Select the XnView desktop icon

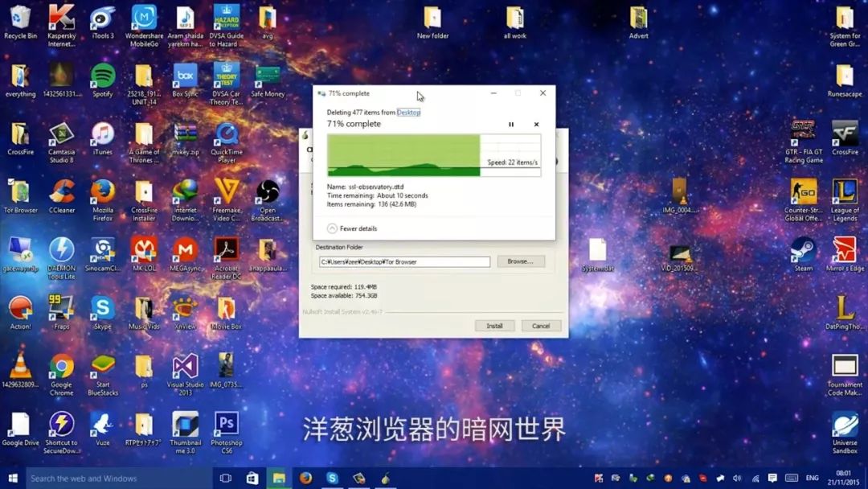coord(185,313)
